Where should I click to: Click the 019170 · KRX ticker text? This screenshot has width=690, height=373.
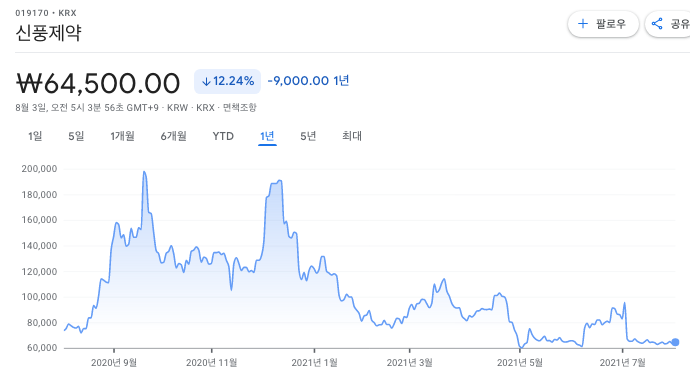click(x=46, y=13)
